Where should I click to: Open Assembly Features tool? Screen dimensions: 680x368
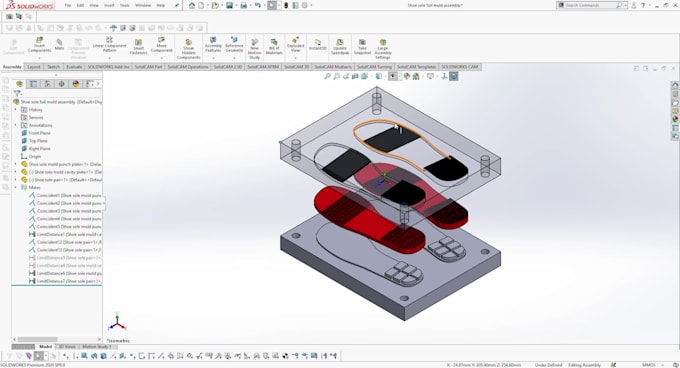213,45
